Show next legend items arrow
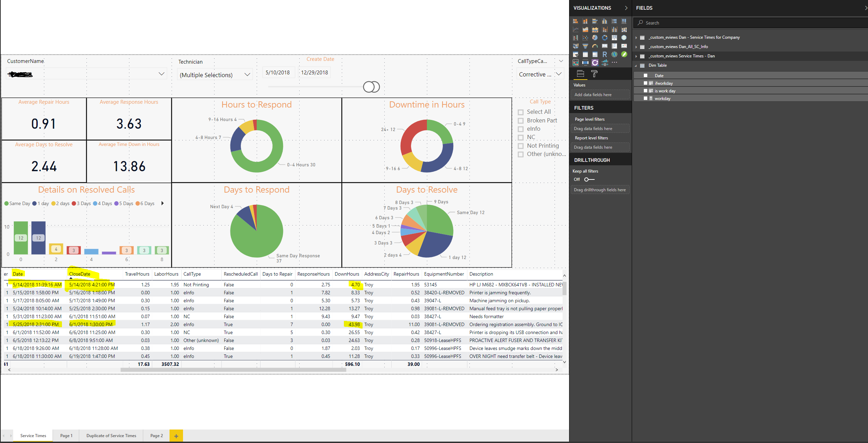Viewport: 868px width, 443px height. point(163,203)
